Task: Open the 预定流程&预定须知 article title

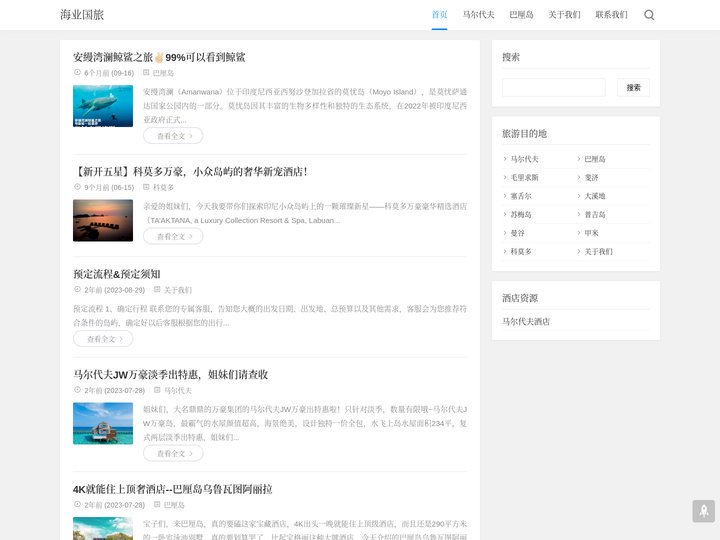Action: [117, 274]
